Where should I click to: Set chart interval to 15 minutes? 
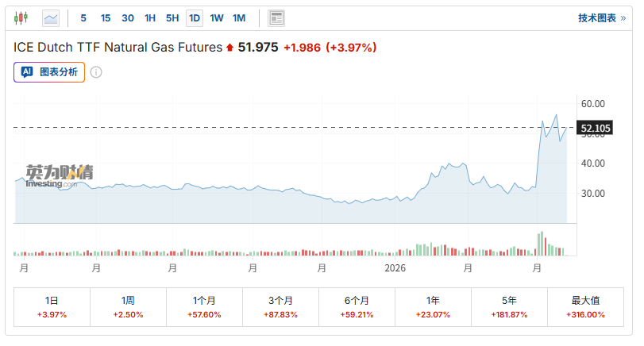click(x=106, y=17)
